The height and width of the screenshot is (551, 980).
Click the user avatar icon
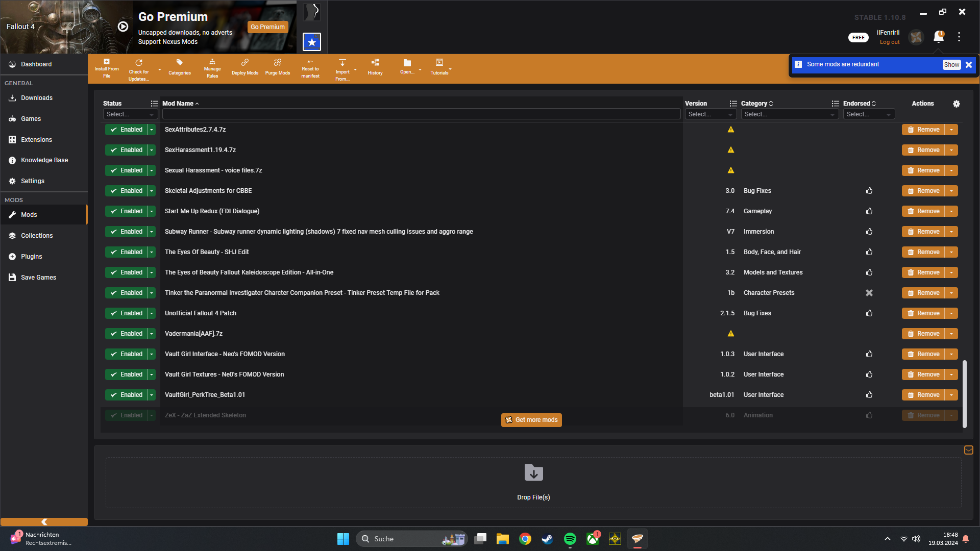point(916,37)
